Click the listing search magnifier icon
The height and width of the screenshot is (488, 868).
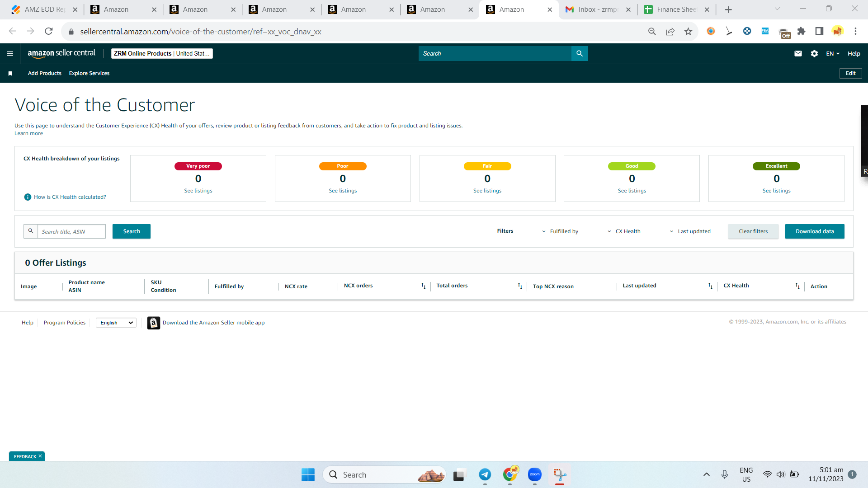click(31, 231)
